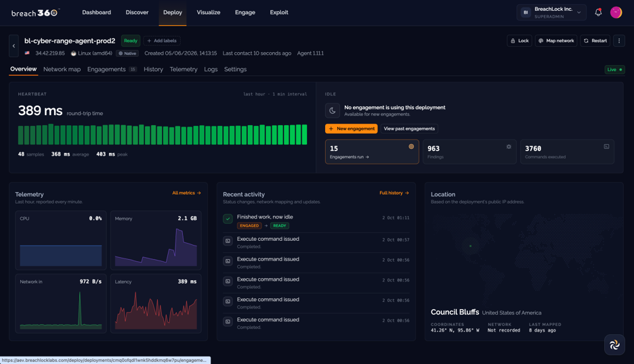
Task: Click the Lock button
Action: (519, 41)
